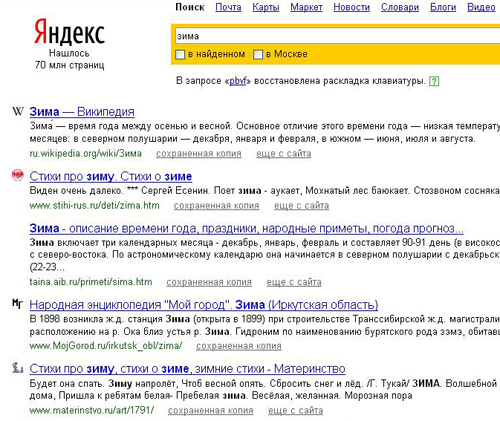Go to Новости tab

(x=352, y=7)
